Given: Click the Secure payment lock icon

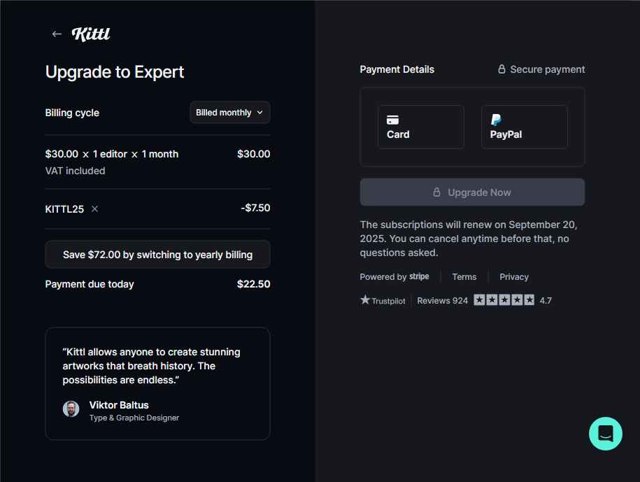Looking at the screenshot, I should [502, 70].
